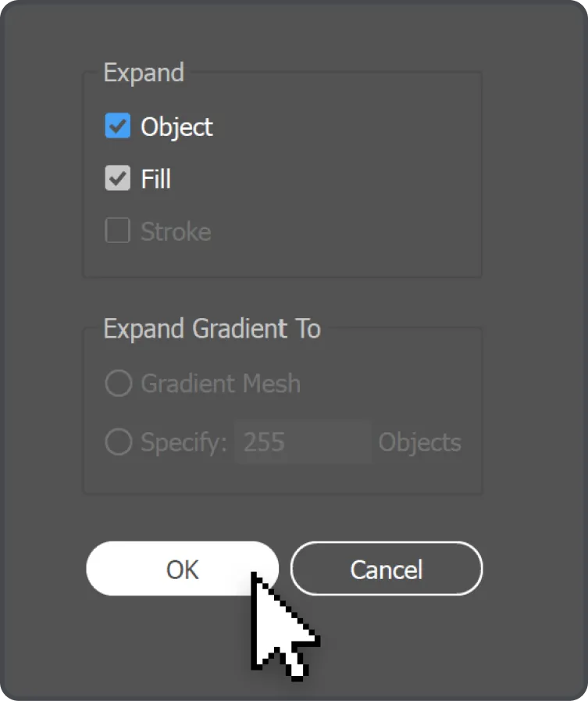Toggle the Fill checkbox
This screenshot has width=588, height=701.
pos(117,178)
